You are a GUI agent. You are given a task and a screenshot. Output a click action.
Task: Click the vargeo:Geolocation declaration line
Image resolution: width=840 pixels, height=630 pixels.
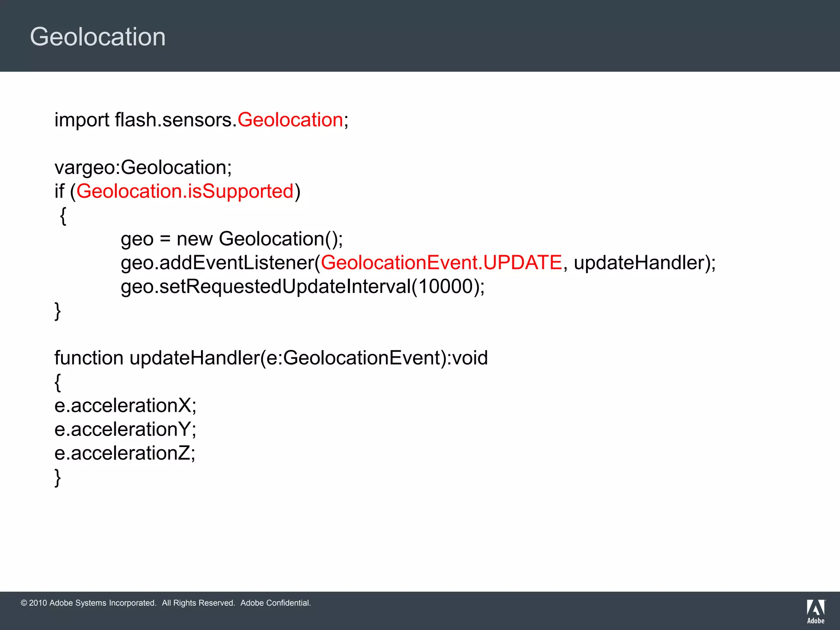tap(143, 167)
